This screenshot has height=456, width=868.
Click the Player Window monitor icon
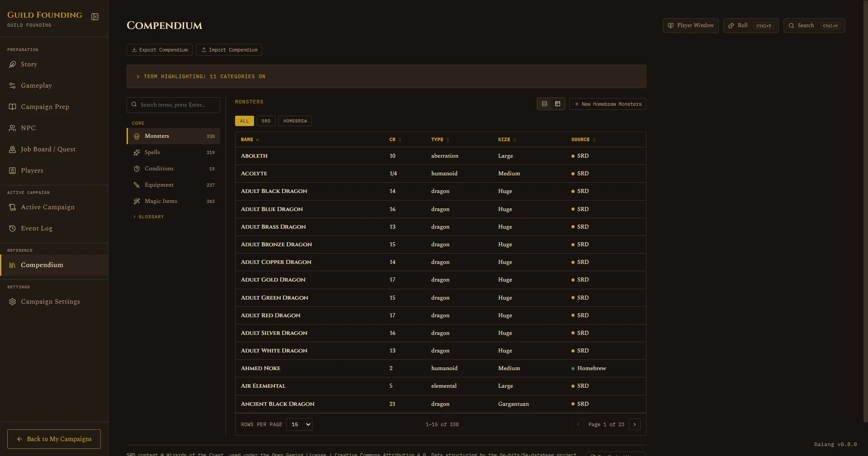tap(670, 25)
